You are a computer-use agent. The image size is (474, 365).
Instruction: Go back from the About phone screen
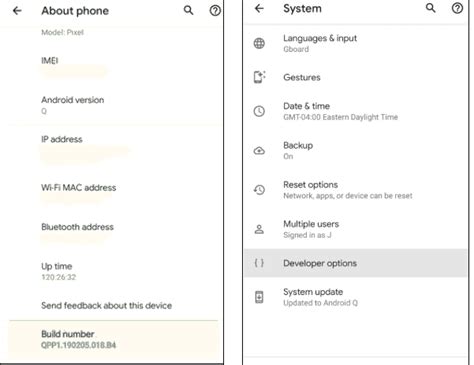(17, 11)
